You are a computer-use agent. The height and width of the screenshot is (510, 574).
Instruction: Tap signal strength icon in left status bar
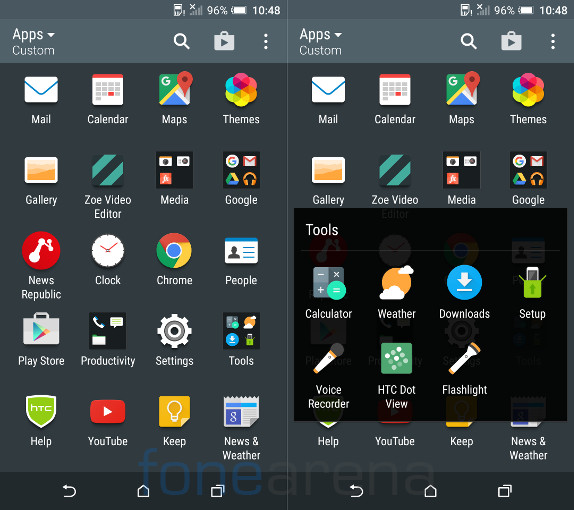tap(195, 10)
